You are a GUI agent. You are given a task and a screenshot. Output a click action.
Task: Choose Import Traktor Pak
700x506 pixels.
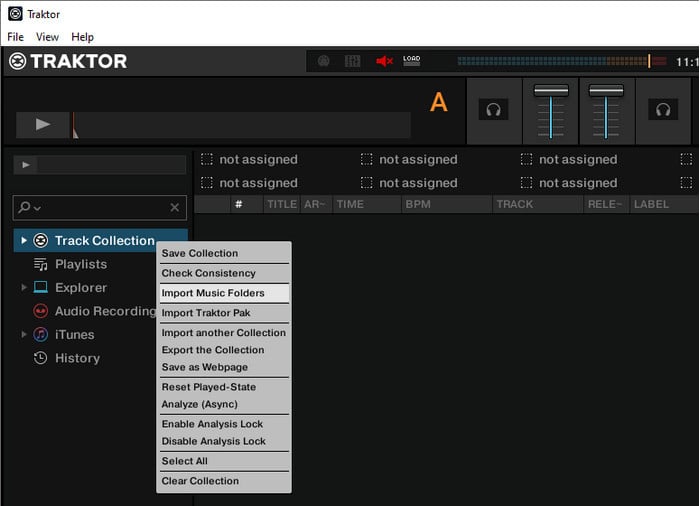(x=224, y=313)
